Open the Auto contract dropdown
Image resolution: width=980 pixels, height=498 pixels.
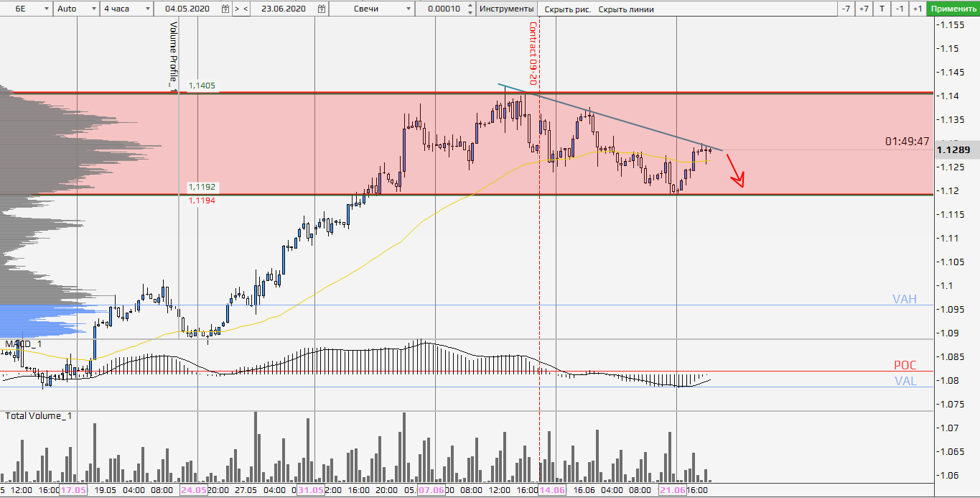(94, 9)
